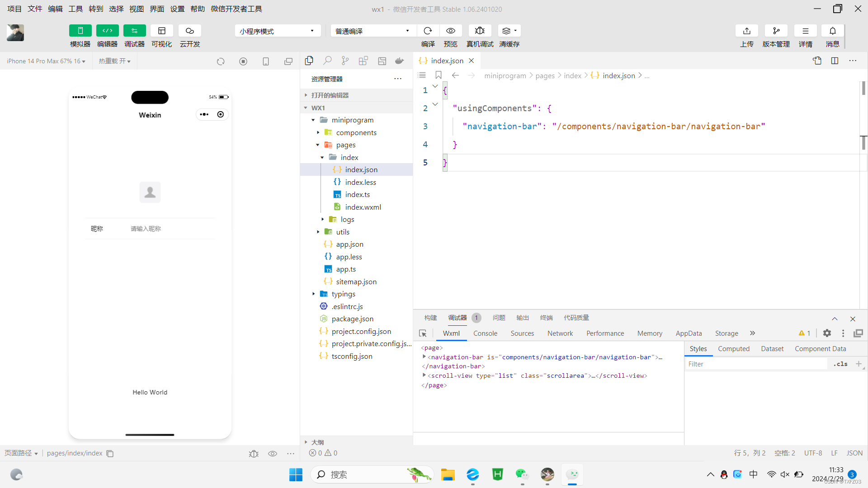The image size is (868, 488).
Task: Switch to the Console tab
Action: click(x=485, y=333)
